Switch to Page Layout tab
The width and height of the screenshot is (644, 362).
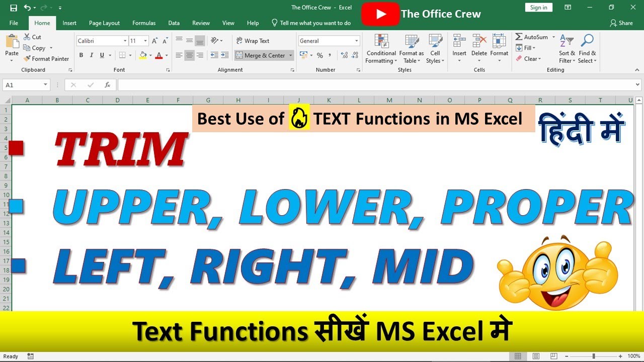(104, 23)
